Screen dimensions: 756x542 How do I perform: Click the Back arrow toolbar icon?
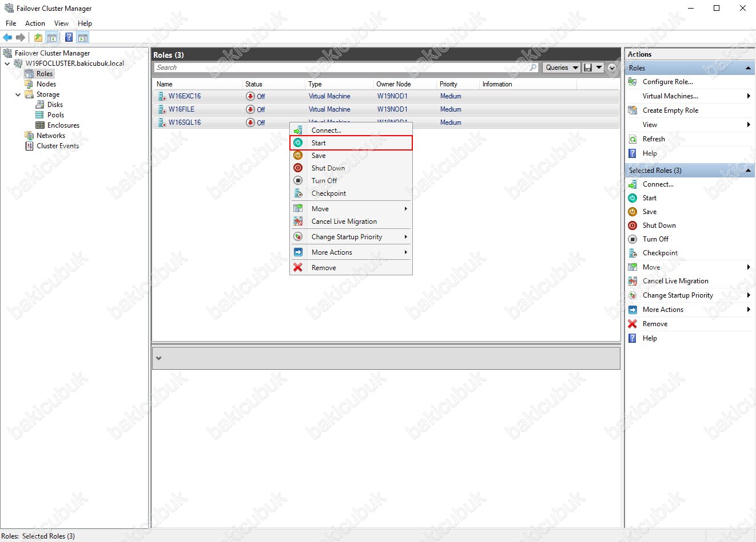point(7,37)
